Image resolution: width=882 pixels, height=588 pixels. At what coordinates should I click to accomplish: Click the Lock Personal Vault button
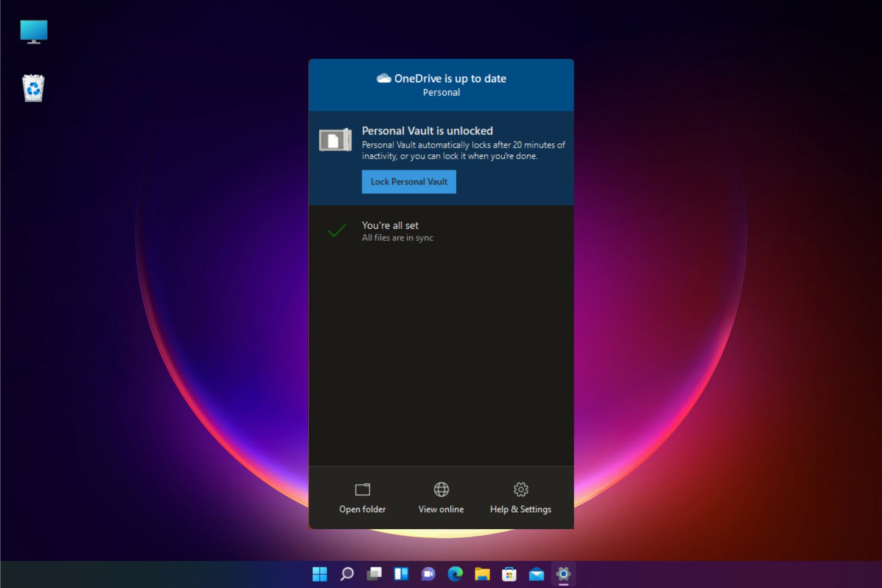pos(409,181)
